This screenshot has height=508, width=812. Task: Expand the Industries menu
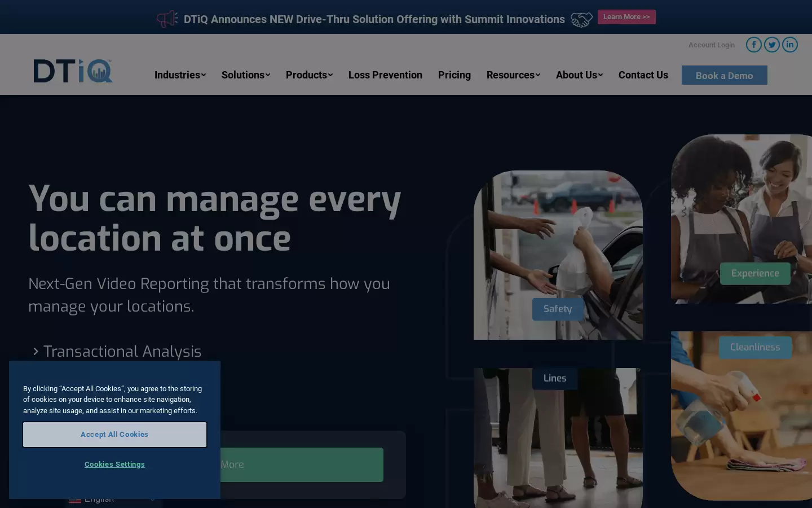pyautogui.click(x=180, y=75)
